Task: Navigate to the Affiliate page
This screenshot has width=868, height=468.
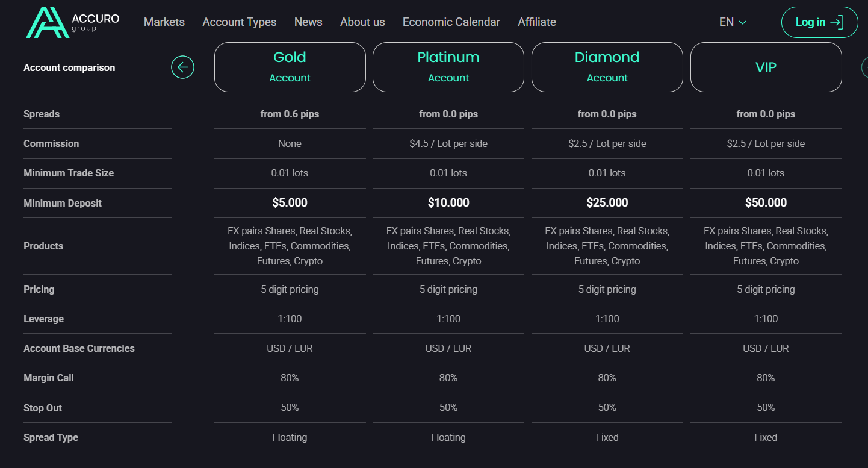Action: click(x=537, y=22)
